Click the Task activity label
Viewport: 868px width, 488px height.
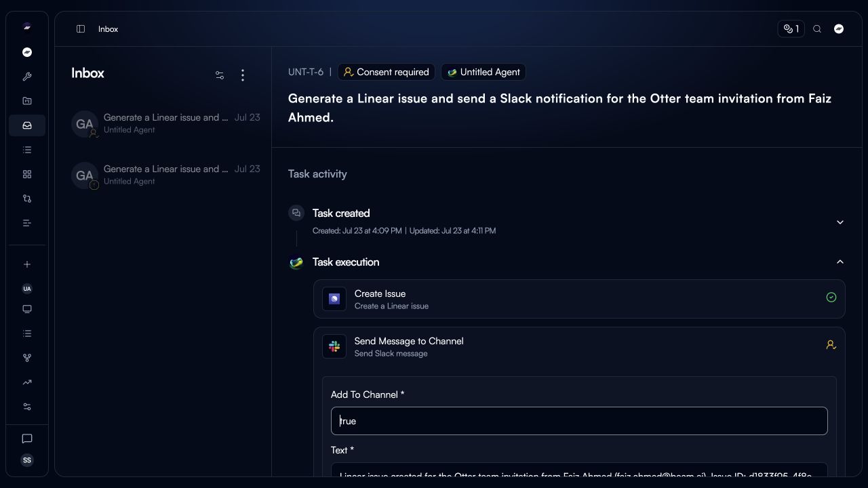click(x=317, y=174)
